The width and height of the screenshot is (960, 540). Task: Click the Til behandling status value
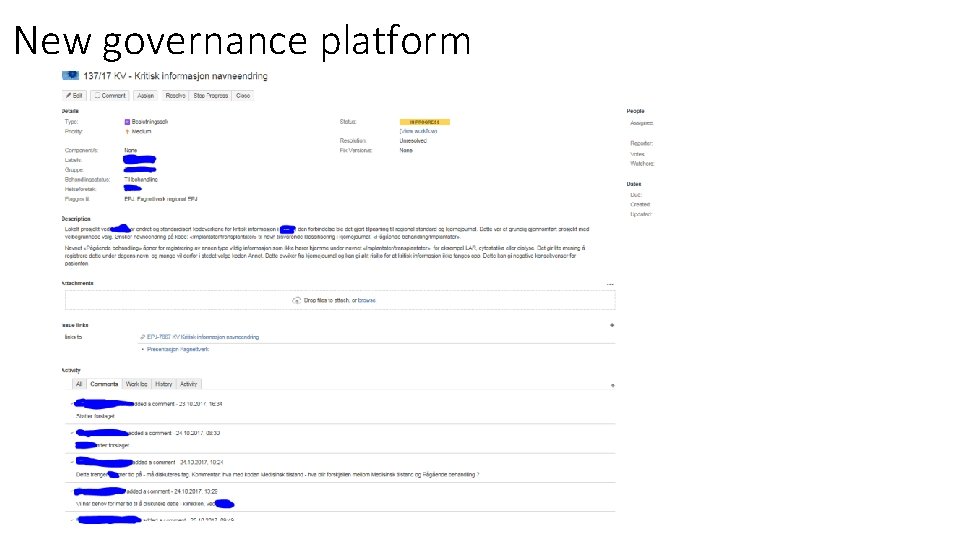pyautogui.click(x=141, y=179)
